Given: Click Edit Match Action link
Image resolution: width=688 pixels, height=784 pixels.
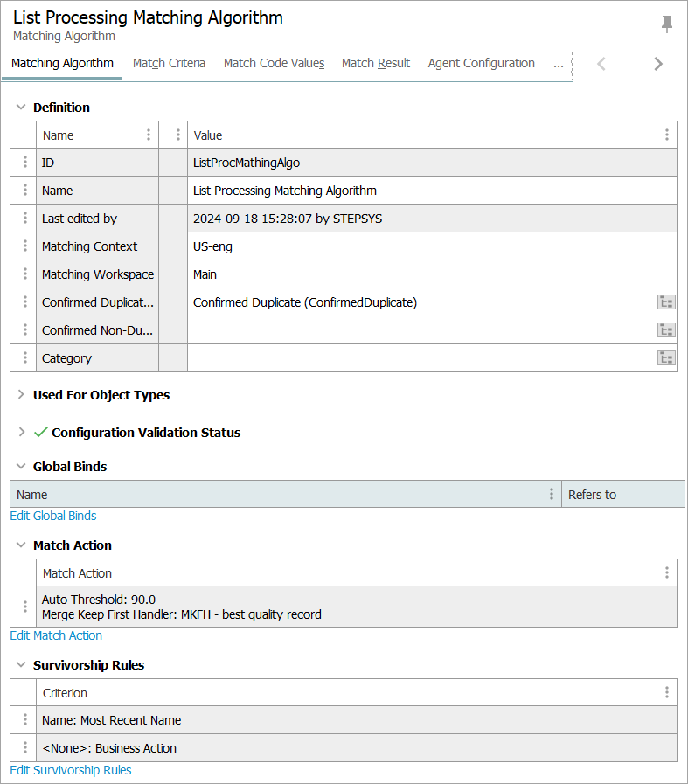Looking at the screenshot, I should pyautogui.click(x=56, y=635).
